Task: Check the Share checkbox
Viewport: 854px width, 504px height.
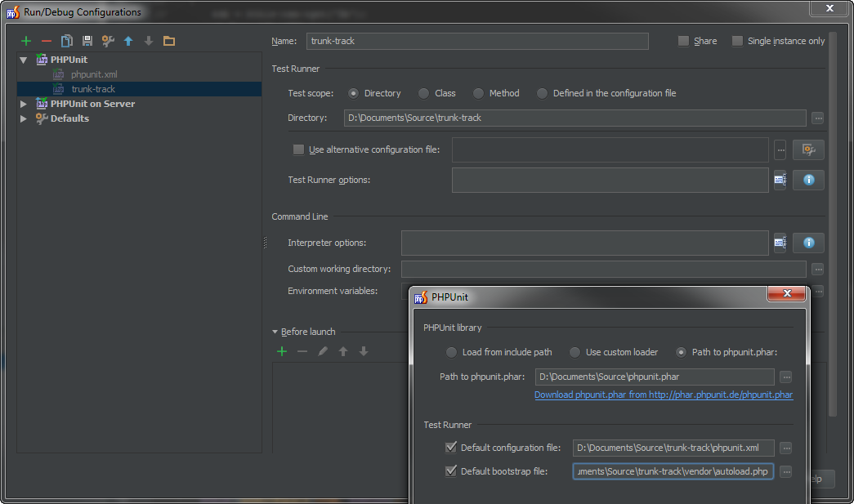Action: [683, 40]
